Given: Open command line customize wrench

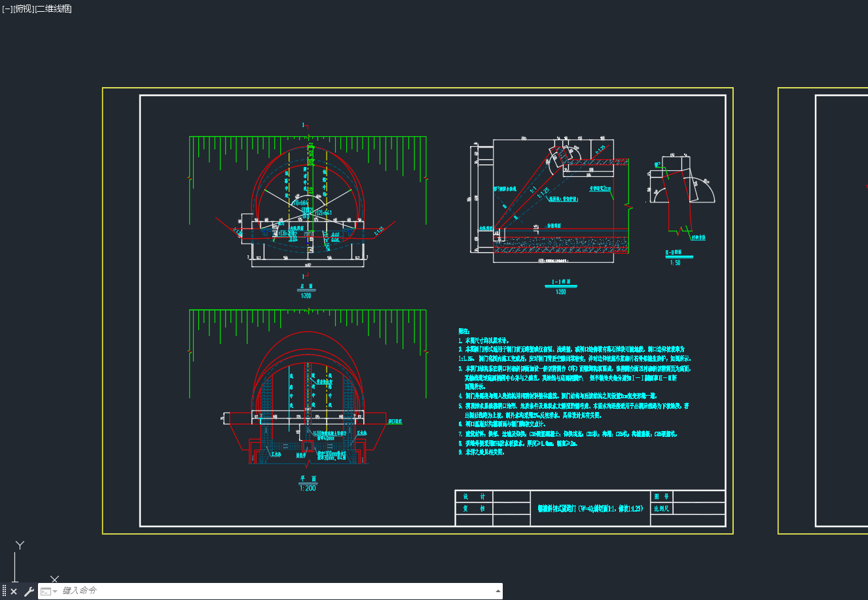Looking at the screenshot, I should (29, 591).
